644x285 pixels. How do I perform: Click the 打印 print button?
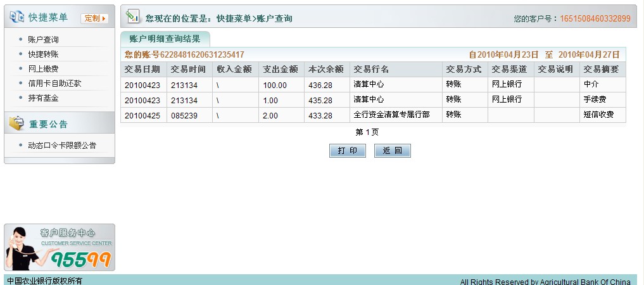tap(348, 151)
